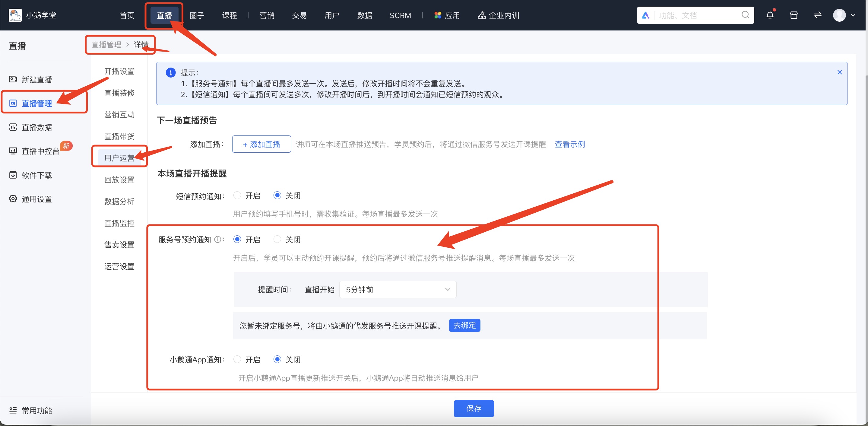Screen dimensions: 868x426
Task: Switch to the 课程 top menu
Action: click(230, 15)
